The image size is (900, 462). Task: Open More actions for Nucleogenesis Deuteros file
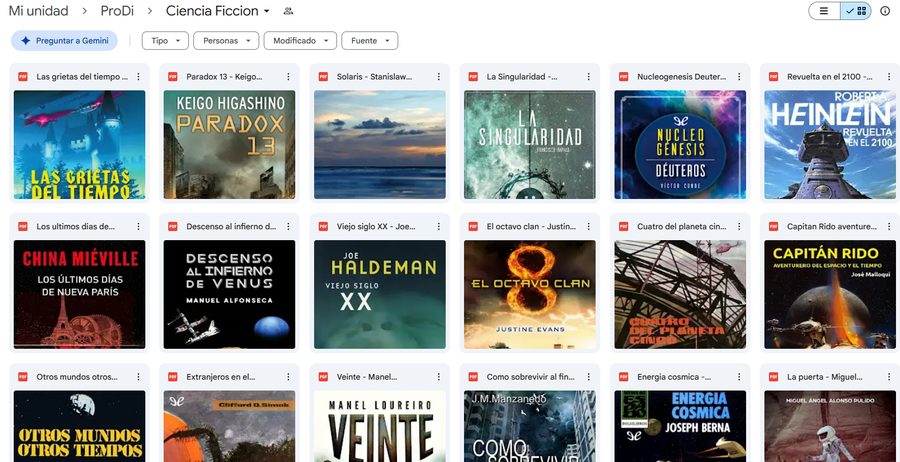(739, 77)
